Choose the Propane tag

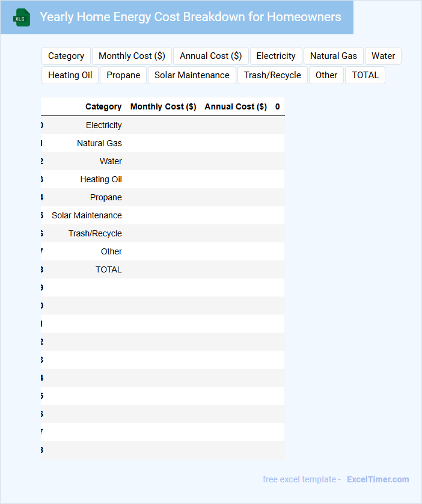coord(123,75)
